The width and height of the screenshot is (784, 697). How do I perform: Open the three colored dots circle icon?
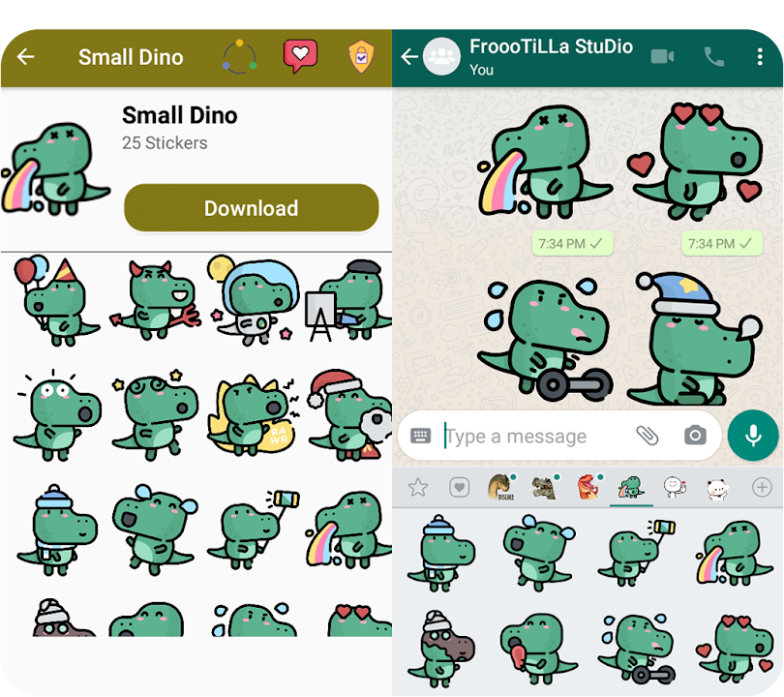[x=239, y=57]
